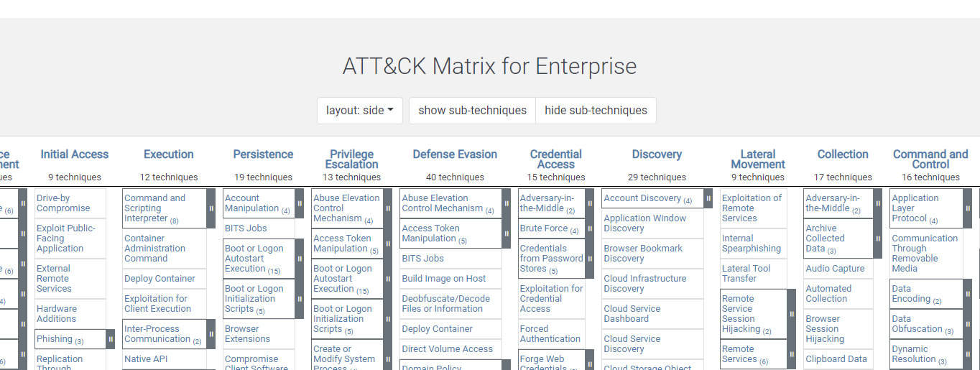The height and width of the screenshot is (370, 980).
Task: Expand Remote Services sub-techniques handle
Action: tap(791, 354)
